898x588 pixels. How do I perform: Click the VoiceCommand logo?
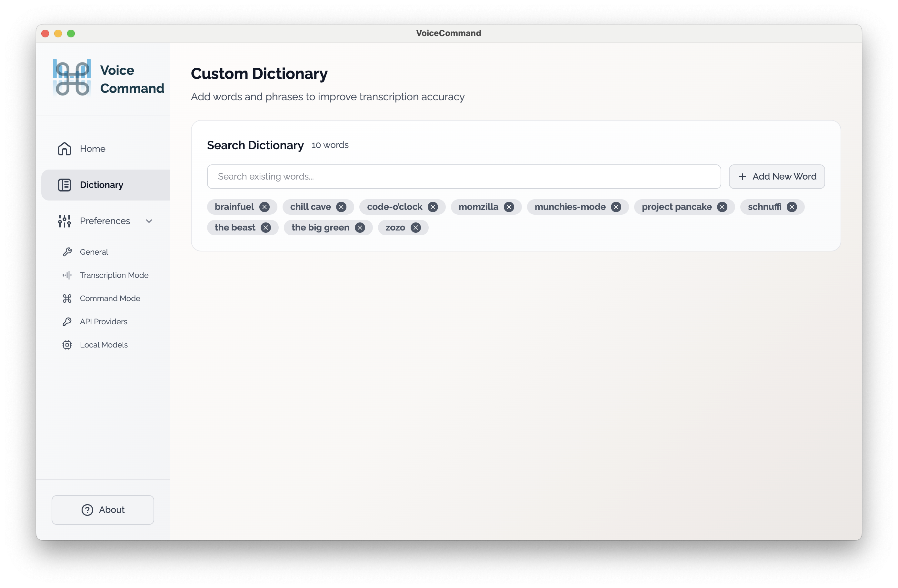coord(71,78)
